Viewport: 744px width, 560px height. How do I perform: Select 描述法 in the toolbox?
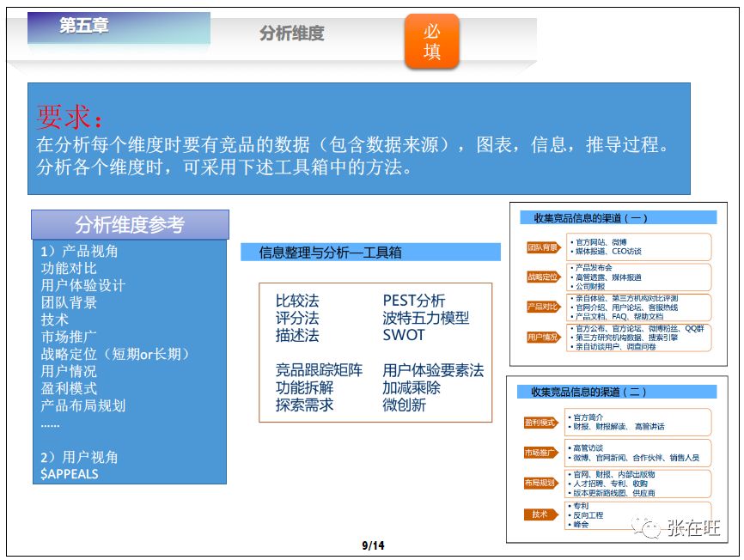coord(297,335)
